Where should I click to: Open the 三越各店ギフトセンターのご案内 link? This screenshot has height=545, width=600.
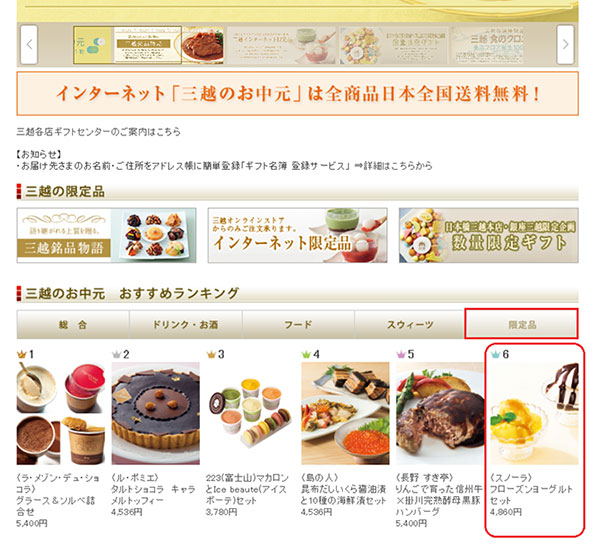coord(98,132)
